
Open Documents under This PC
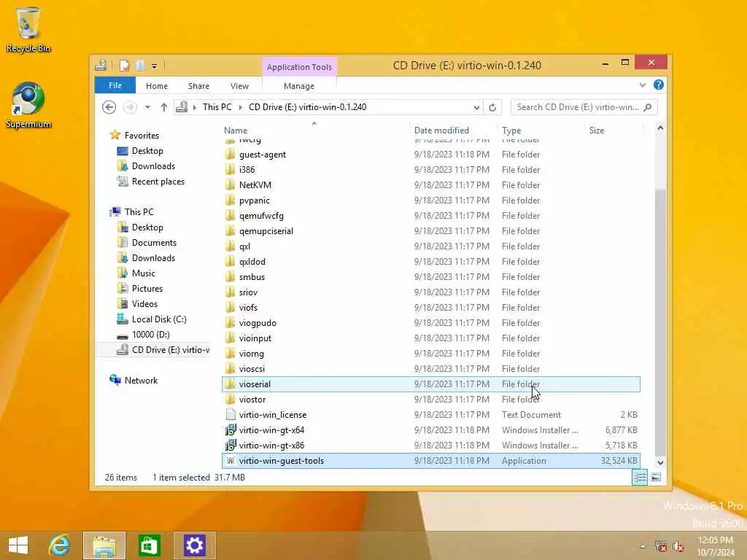click(x=155, y=243)
